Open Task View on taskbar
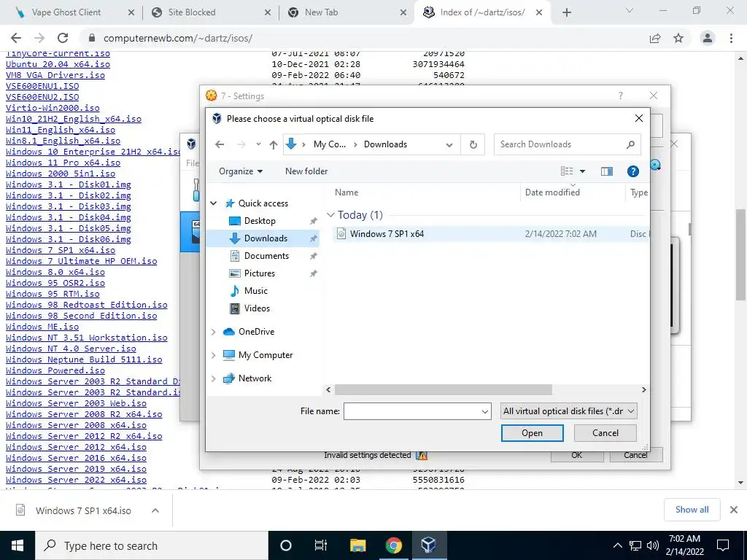 321,545
